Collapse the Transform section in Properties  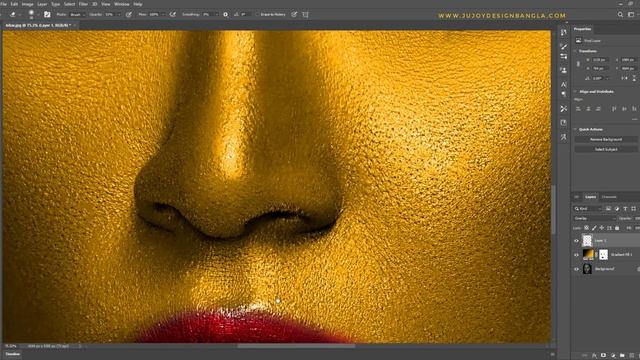(576, 51)
